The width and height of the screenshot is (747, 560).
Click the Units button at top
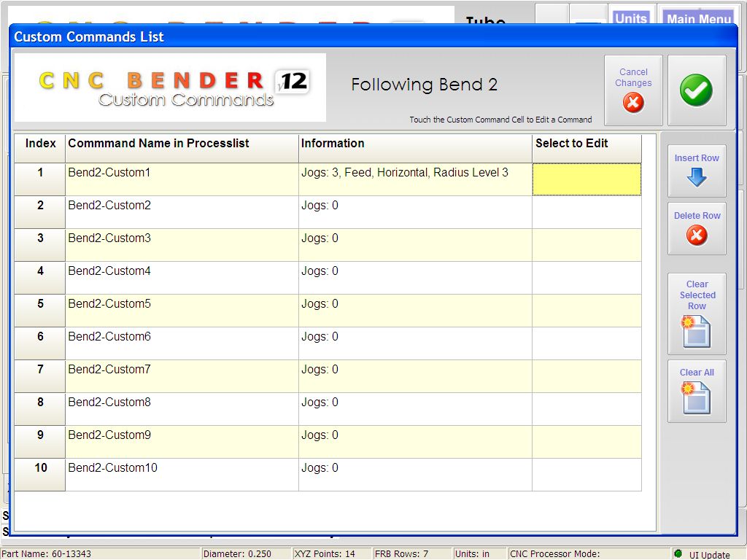coord(630,18)
